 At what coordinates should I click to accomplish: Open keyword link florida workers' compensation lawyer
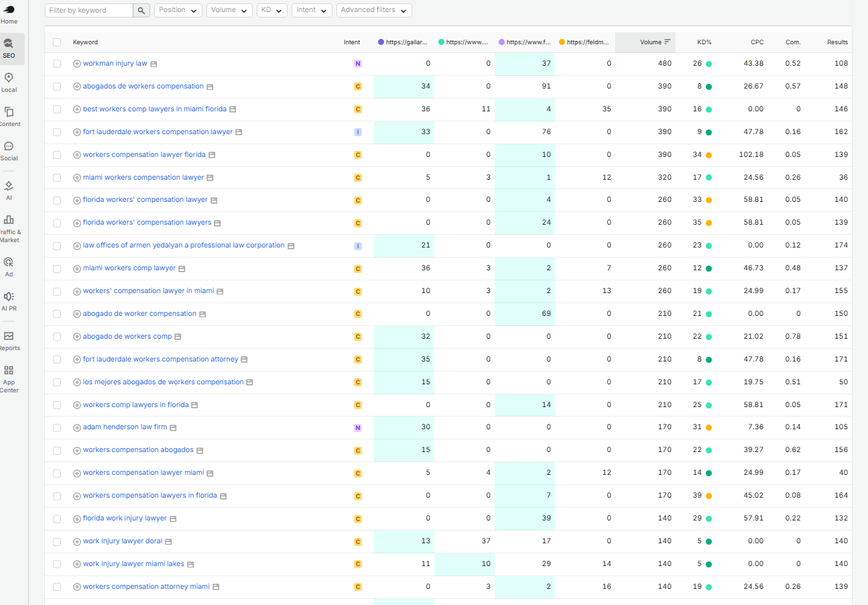[x=145, y=200]
